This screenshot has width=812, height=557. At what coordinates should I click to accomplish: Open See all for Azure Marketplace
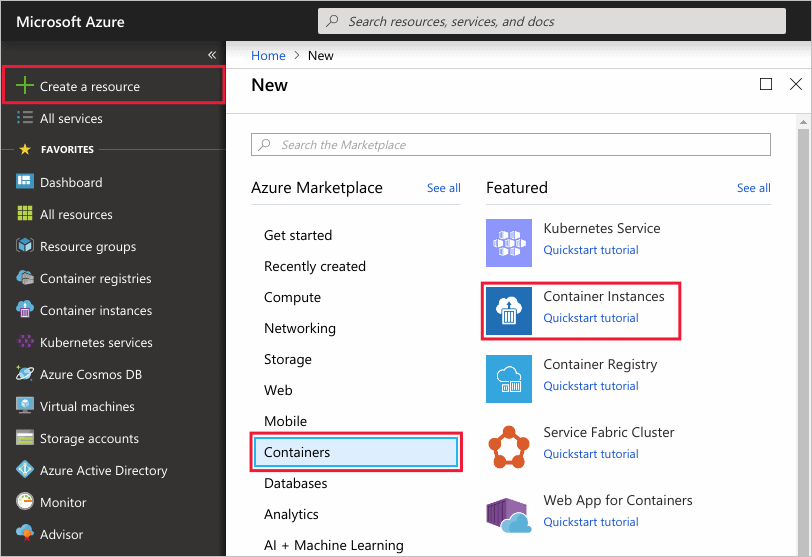(443, 188)
